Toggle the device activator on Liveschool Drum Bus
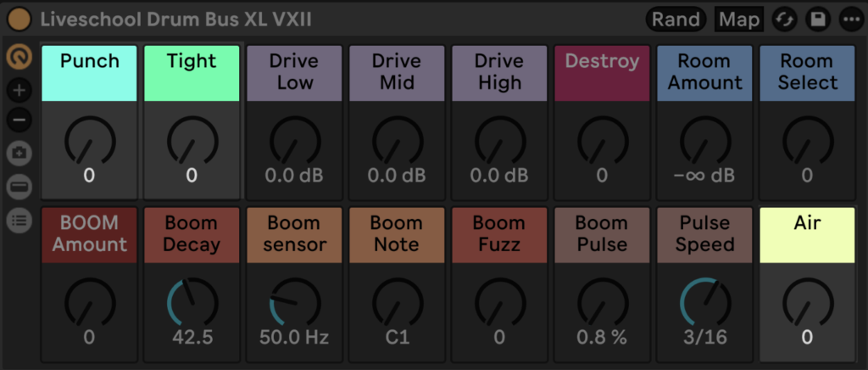 click(x=19, y=20)
